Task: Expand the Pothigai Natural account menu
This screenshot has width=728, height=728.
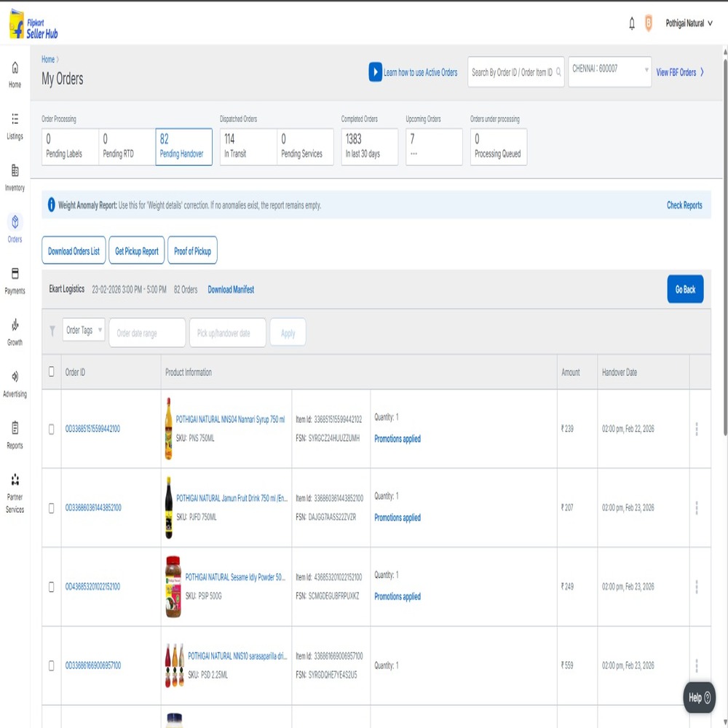Action: tap(689, 24)
